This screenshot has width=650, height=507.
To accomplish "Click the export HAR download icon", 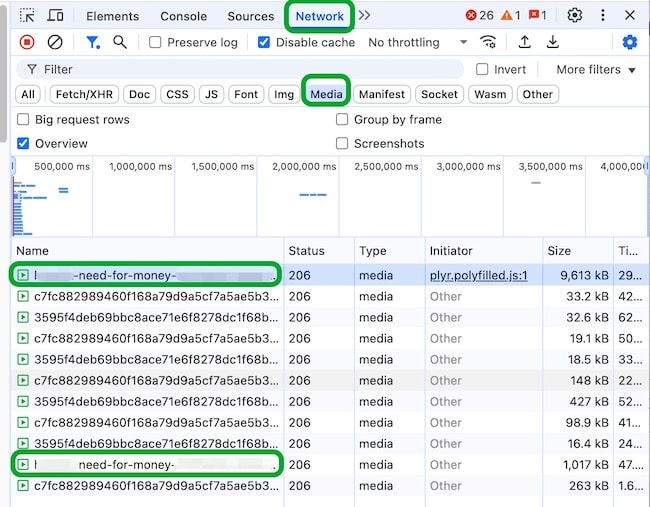I will [x=553, y=42].
